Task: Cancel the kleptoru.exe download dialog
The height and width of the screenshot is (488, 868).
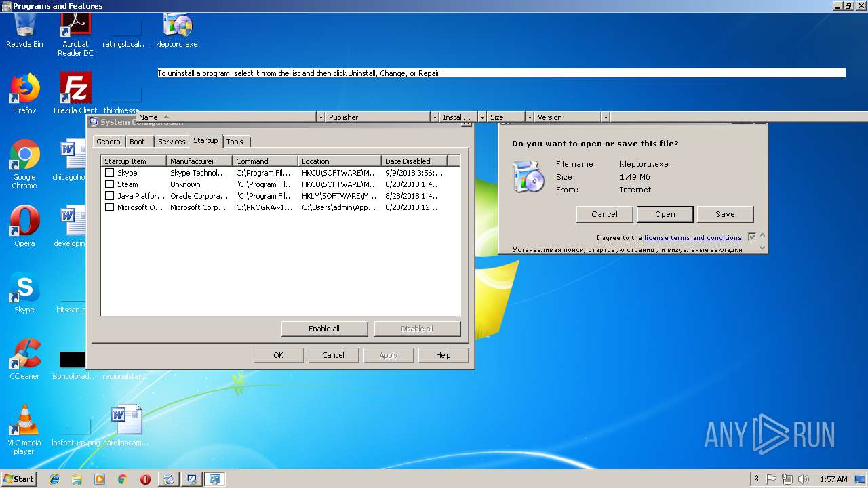Action: pyautogui.click(x=604, y=214)
